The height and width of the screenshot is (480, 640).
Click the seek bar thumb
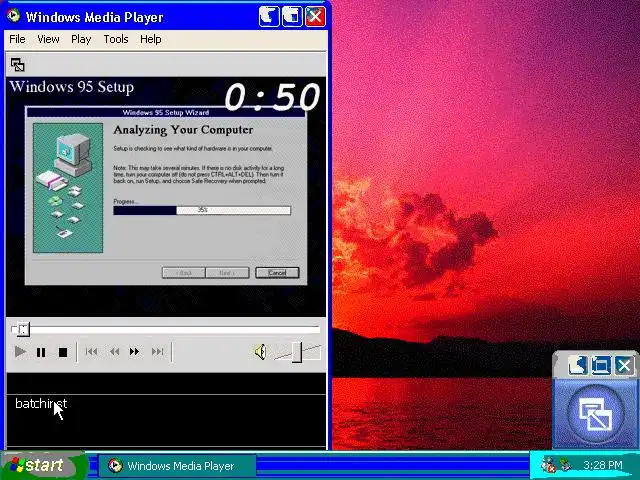coord(23,329)
